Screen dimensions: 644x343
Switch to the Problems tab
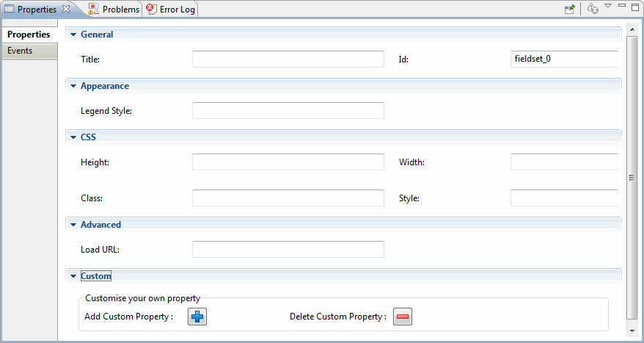114,9
